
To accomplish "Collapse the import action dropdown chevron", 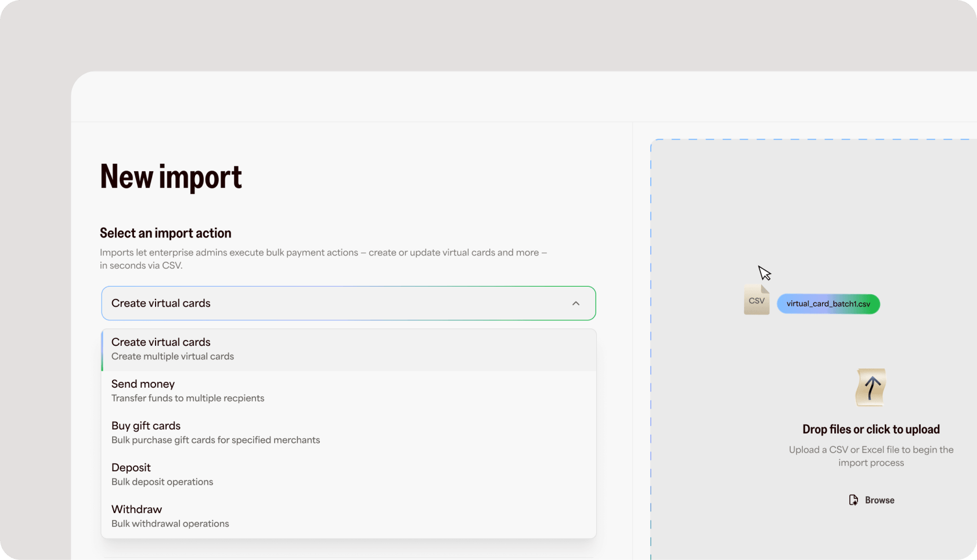I will pos(576,304).
